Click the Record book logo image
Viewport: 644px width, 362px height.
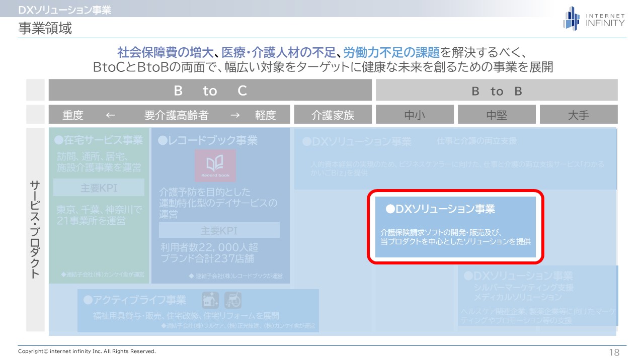[x=215, y=165]
